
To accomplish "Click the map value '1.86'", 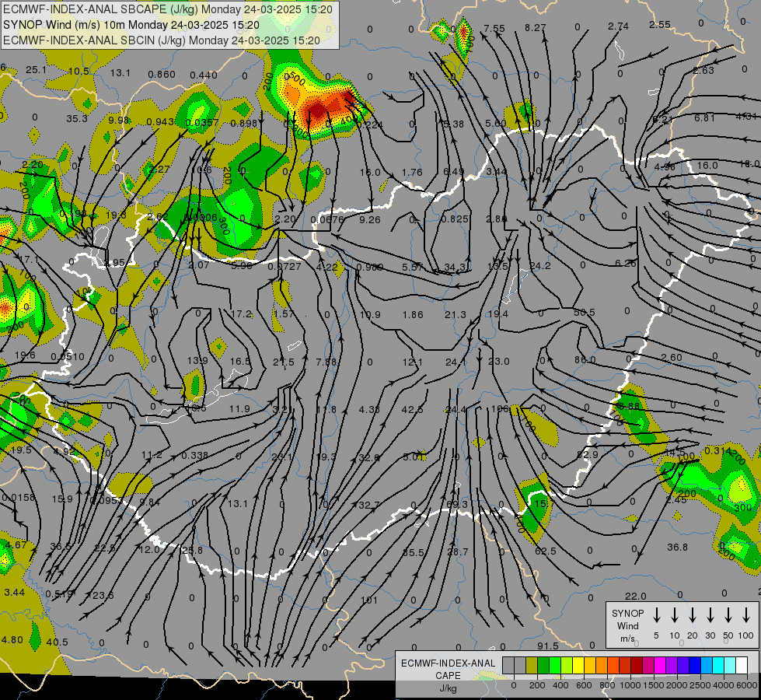I will click(x=413, y=315).
